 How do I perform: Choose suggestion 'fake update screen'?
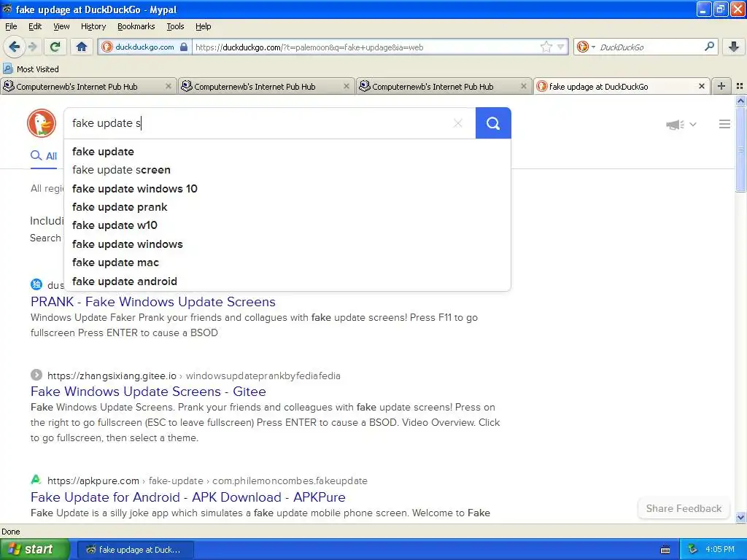[287, 169]
